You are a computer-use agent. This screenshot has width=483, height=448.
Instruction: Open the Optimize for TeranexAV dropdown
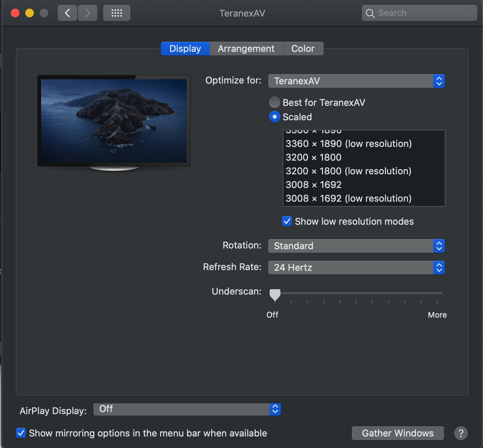[356, 81]
